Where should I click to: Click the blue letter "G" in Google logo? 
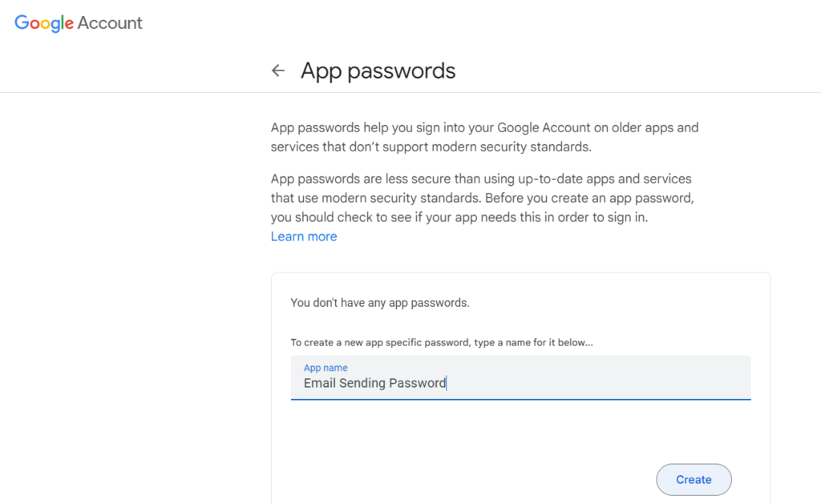(22, 22)
